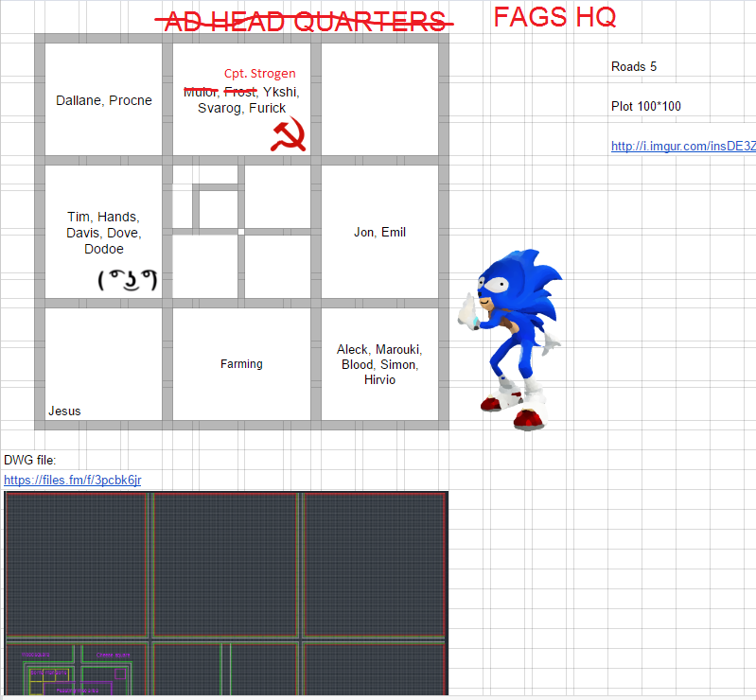Click the DWG file: label
The image size is (756, 700).
click(x=30, y=460)
